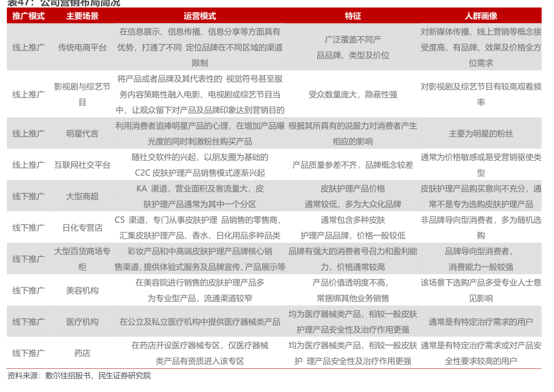Click 线下推广 in the 美容机构 row
This screenshot has width=554, height=392.
point(29,290)
